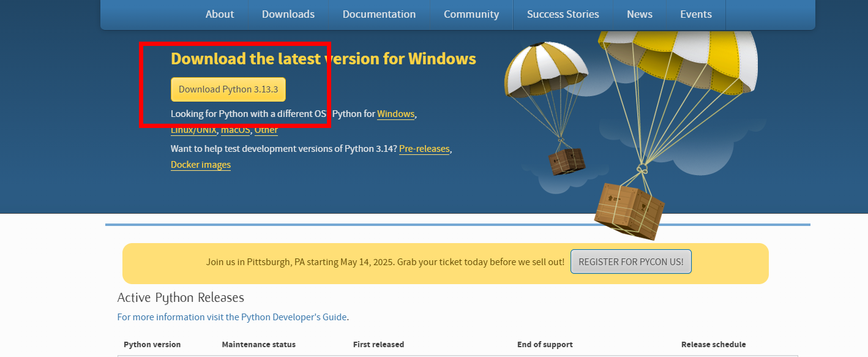View the Docker images link

[x=201, y=165]
